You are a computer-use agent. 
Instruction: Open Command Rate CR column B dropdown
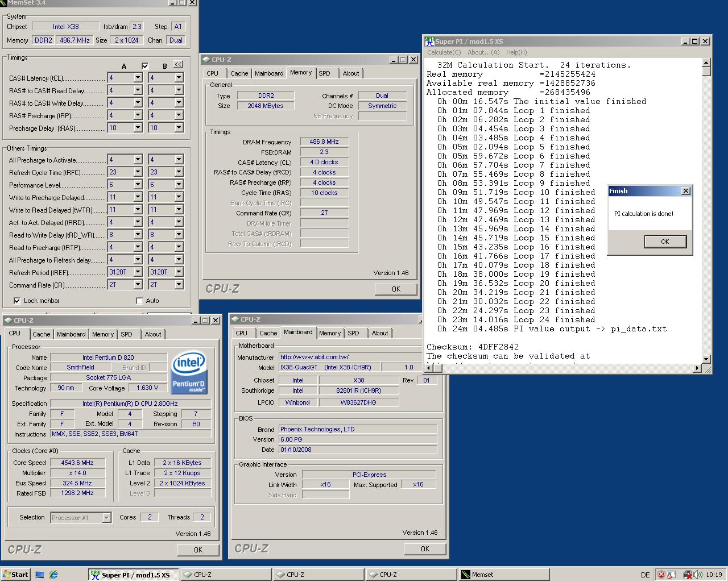click(179, 285)
